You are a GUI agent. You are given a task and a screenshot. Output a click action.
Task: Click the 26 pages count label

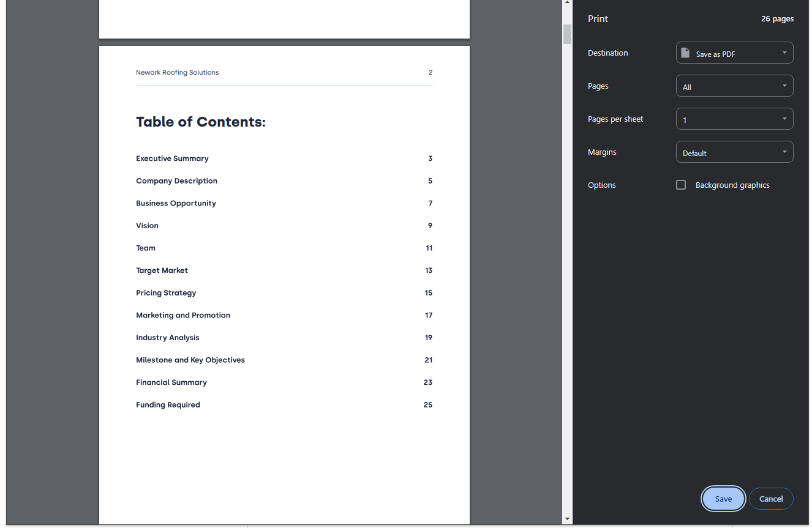[777, 19]
